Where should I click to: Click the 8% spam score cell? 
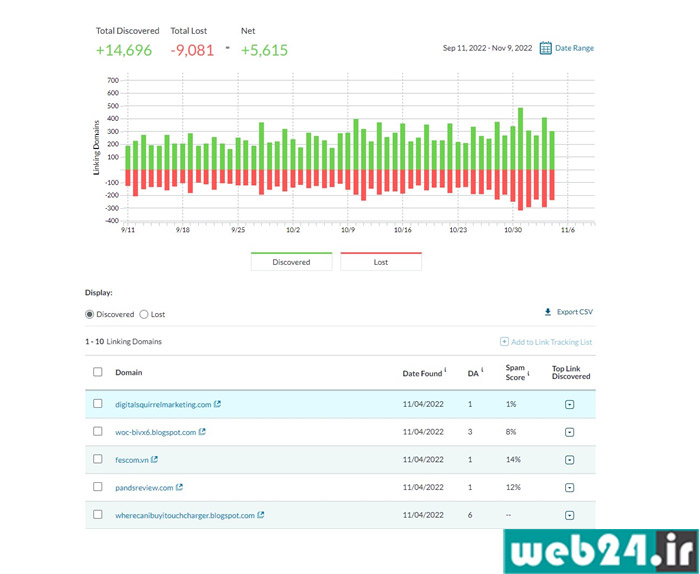511,432
